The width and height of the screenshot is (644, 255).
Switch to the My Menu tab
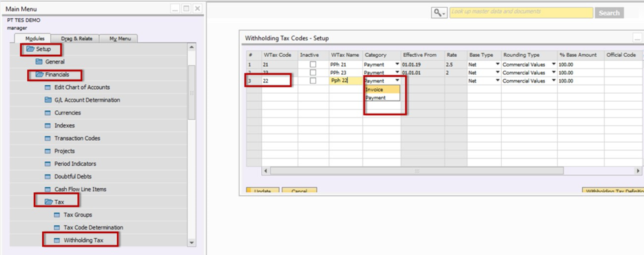pyautogui.click(x=120, y=38)
